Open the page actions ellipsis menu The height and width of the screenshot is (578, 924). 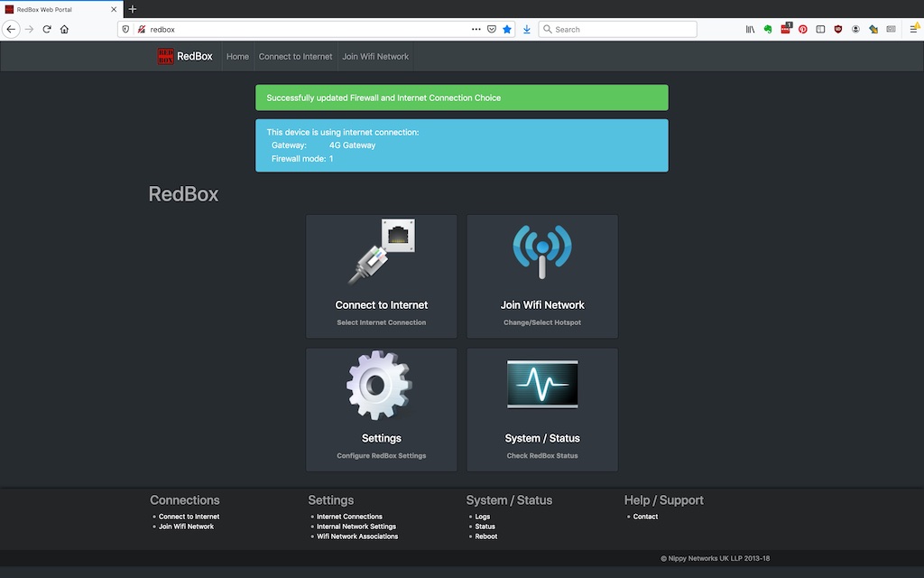(476, 29)
